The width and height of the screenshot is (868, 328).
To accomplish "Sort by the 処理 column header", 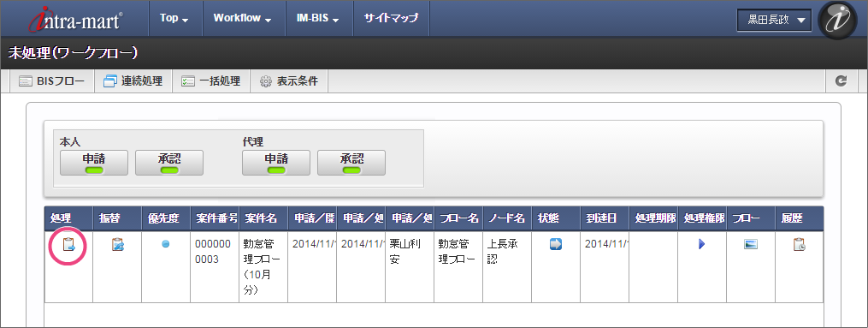I will click(68, 219).
